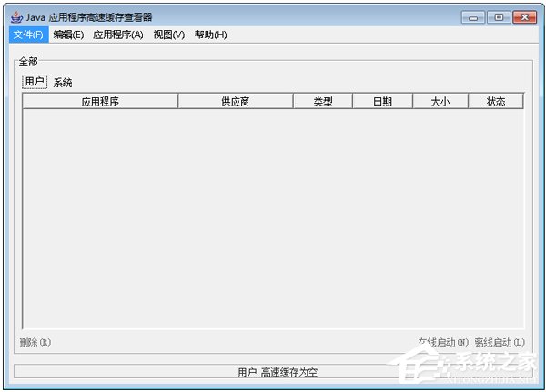Sort by 类型 column header

[x=323, y=101]
